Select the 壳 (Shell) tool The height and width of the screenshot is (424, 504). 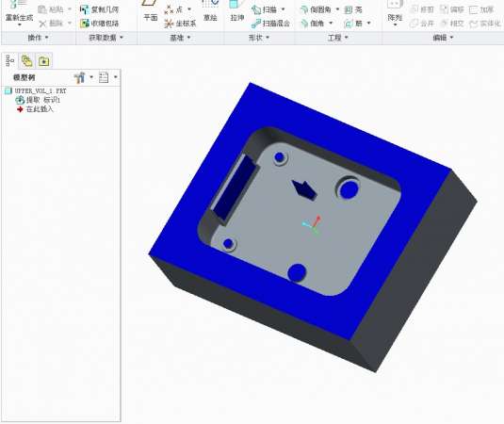click(353, 10)
